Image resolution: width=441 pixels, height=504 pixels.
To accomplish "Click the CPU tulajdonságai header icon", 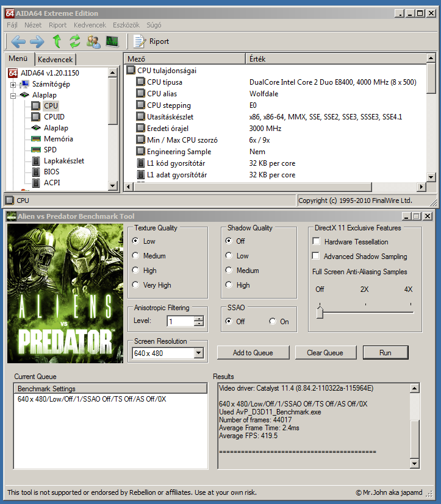I will click(x=131, y=70).
